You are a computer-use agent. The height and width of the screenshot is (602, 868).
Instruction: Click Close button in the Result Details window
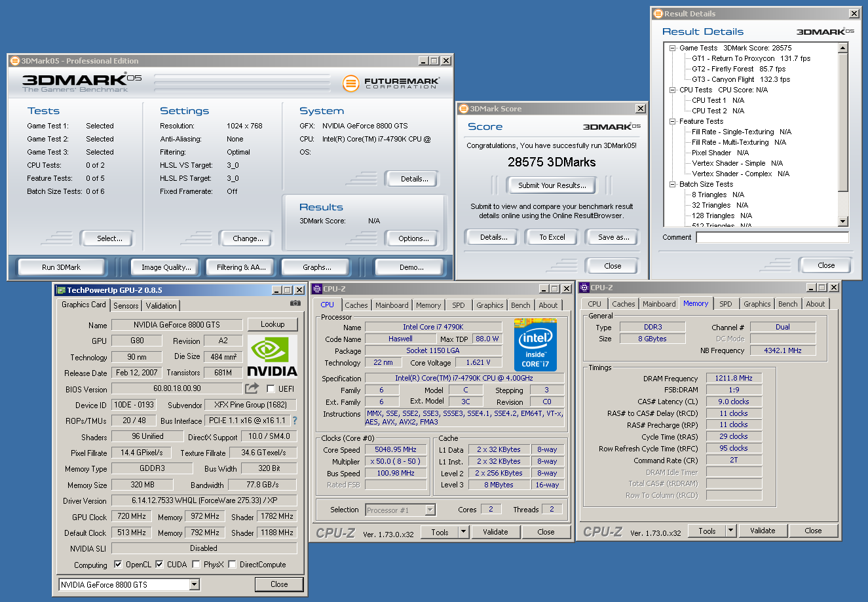coord(826,265)
